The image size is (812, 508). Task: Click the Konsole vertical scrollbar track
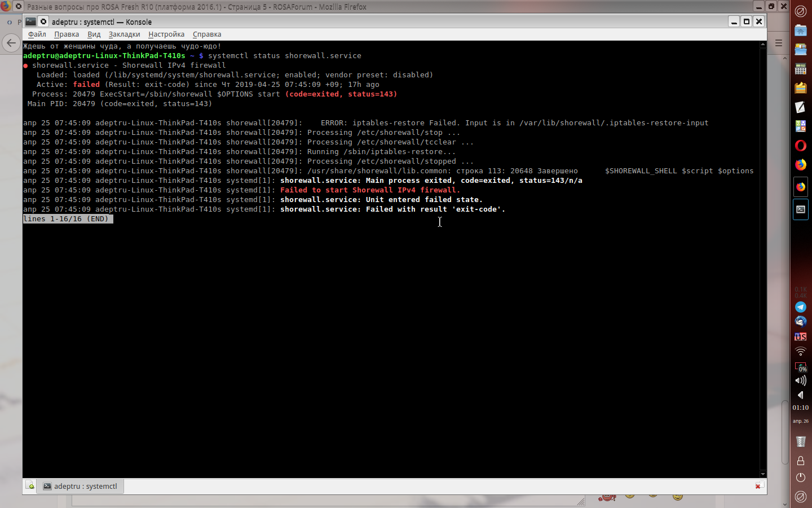coord(763,260)
